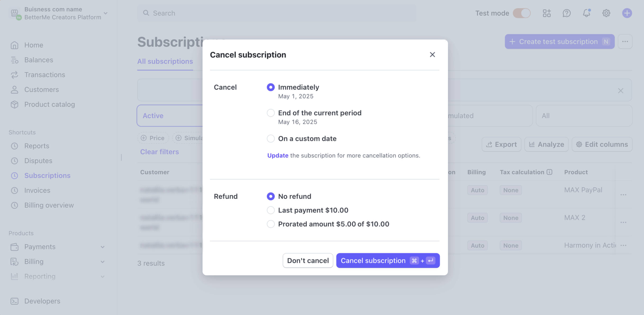644x315 pixels.
Task: Click the Update link for more cancellation options
Action: 278,155
